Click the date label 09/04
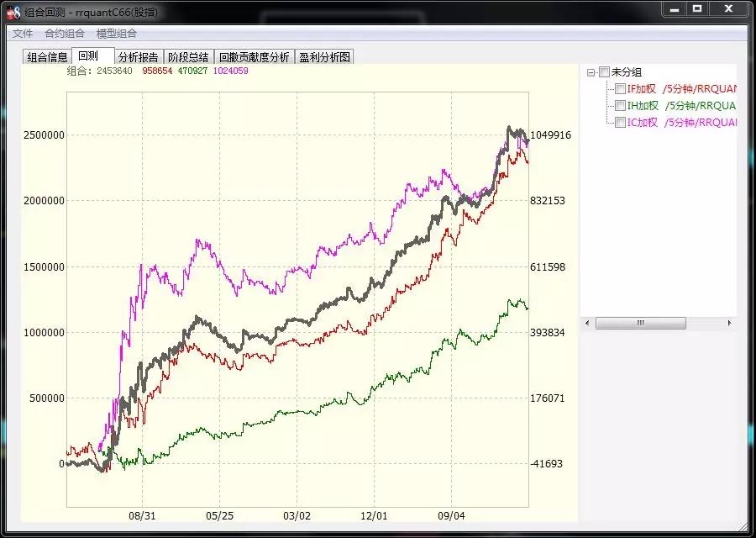 click(451, 516)
